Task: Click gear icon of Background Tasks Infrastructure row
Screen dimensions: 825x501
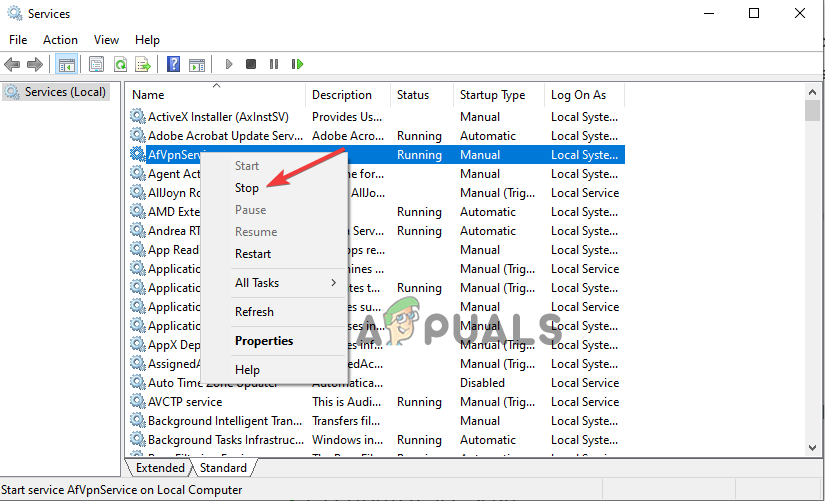Action: [x=137, y=439]
